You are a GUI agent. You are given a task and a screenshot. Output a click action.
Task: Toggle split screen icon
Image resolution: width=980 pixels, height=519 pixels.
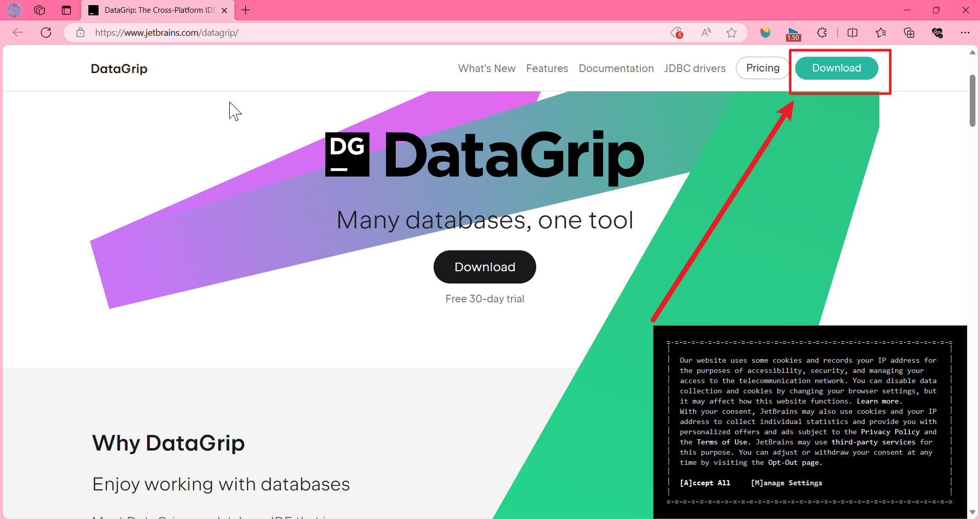tap(852, 33)
